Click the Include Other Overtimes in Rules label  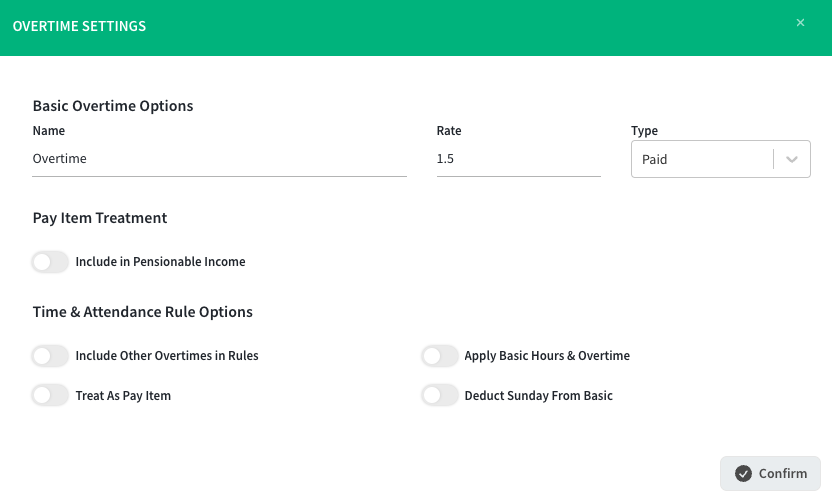[167, 355]
